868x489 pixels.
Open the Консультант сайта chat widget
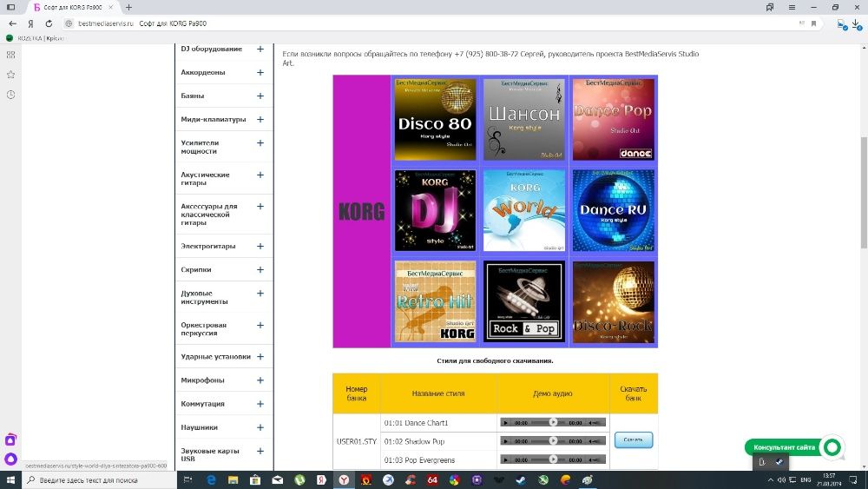point(794,447)
